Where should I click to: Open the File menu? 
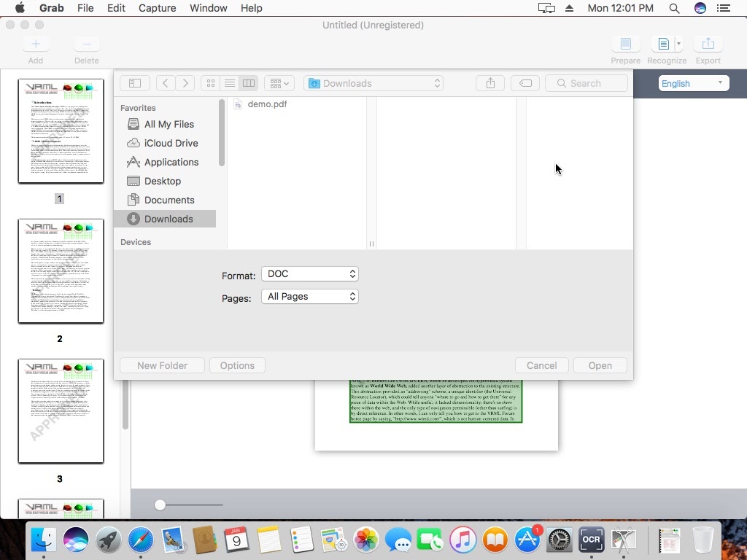pyautogui.click(x=85, y=8)
